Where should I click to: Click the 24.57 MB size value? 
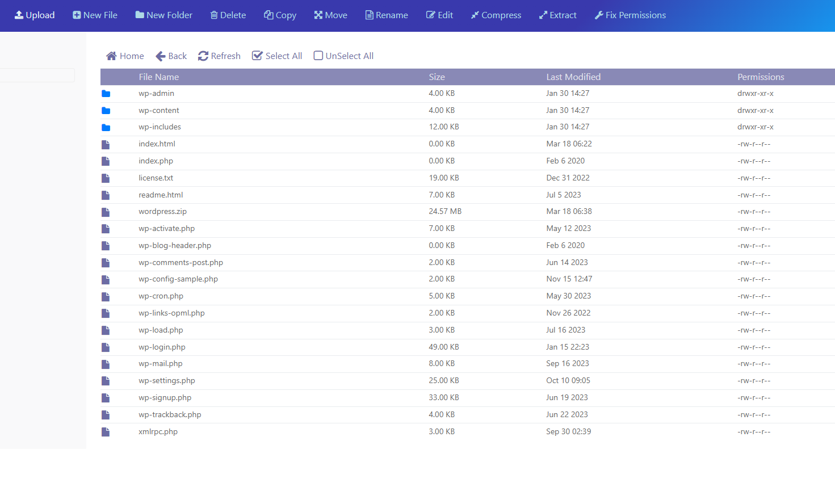[x=445, y=211]
